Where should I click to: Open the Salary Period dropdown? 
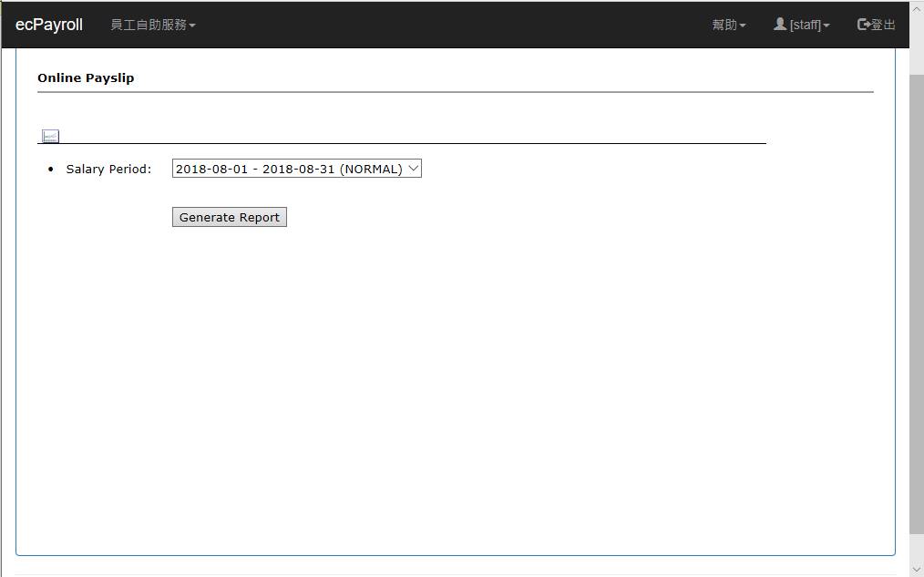coord(297,169)
